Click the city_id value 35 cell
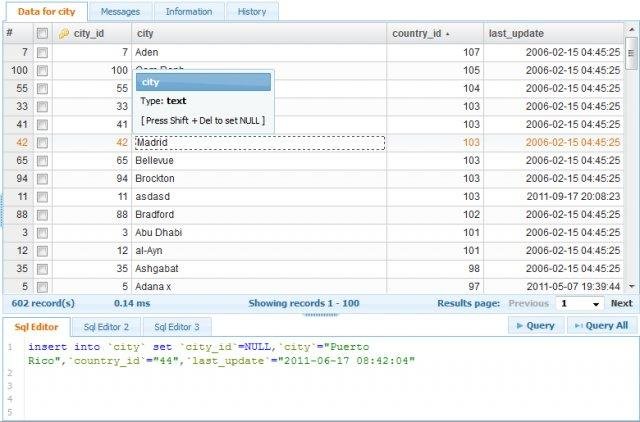This screenshot has width=640, height=422. tap(92, 269)
